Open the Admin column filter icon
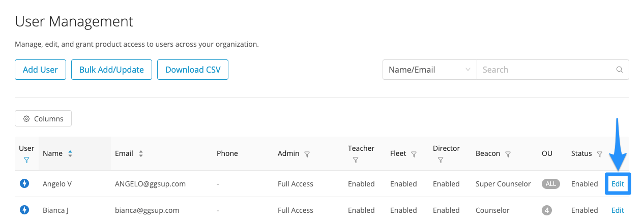The image size is (644, 223). coord(307,154)
